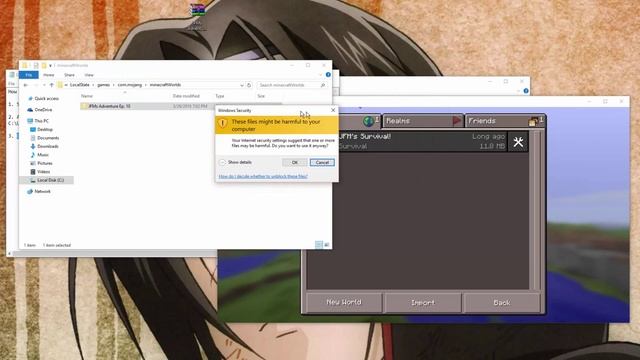The width and height of the screenshot is (640, 360).
Task: Open Quick Access Toolbar customize dropdown
Action: pyautogui.click(x=50, y=65)
